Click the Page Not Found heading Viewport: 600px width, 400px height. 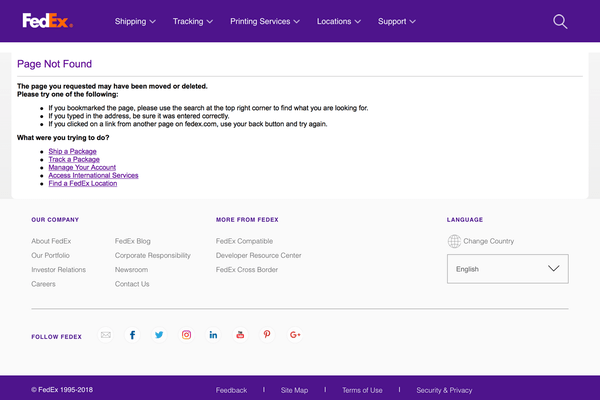coord(54,64)
